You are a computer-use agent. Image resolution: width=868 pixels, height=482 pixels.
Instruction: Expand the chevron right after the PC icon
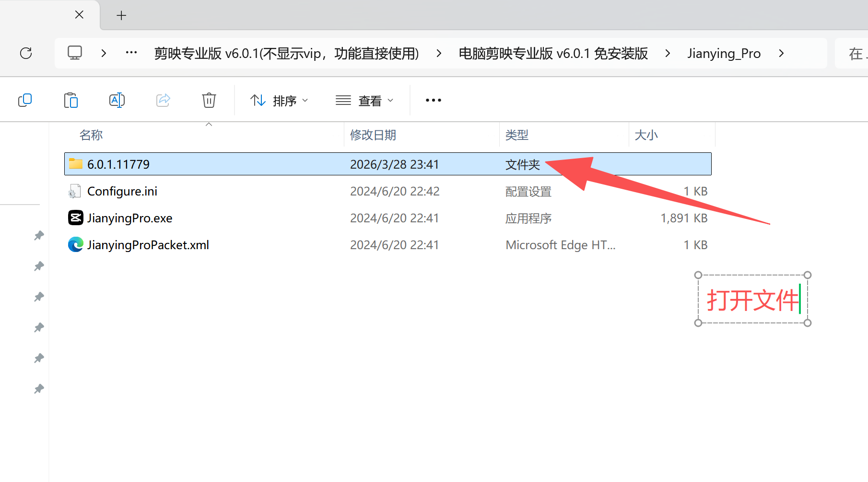click(x=104, y=53)
